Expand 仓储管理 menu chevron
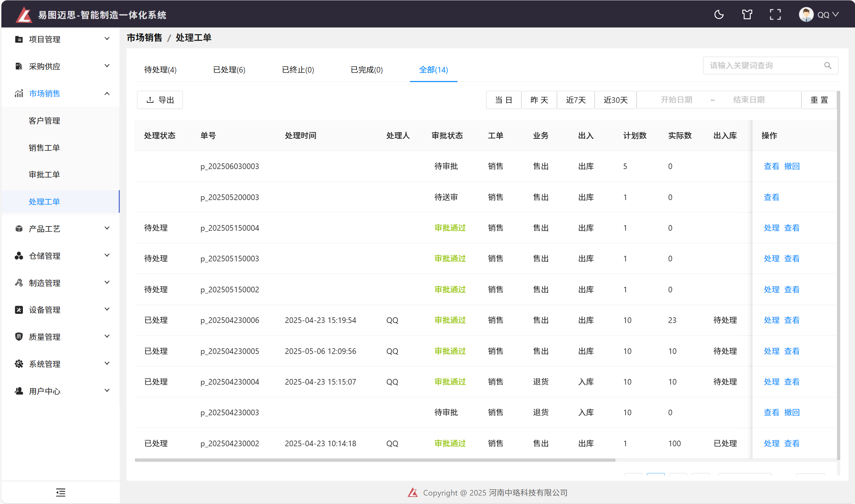 (x=107, y=255)
